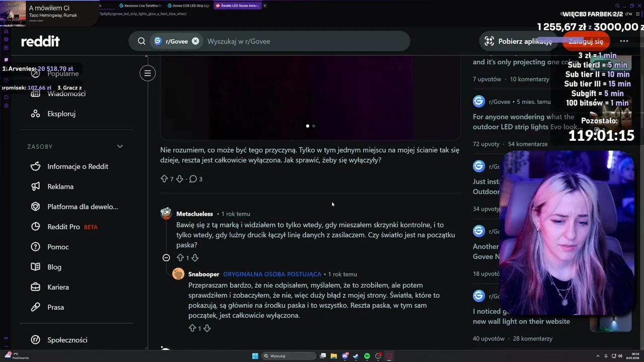Image resolution: width=644 pixels, height=362 pixels.
Task: Click the Pomoc question mark icon
Action: [35, 247]
